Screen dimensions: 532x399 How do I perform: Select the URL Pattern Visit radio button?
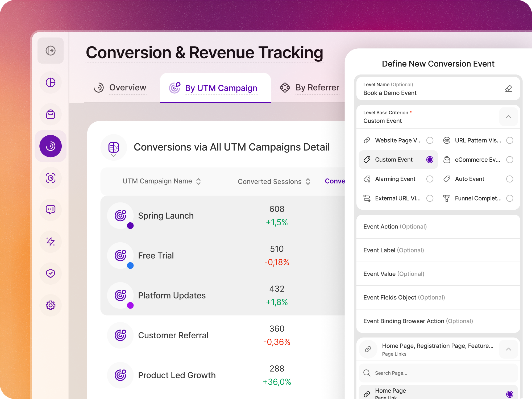coord(510,140)
